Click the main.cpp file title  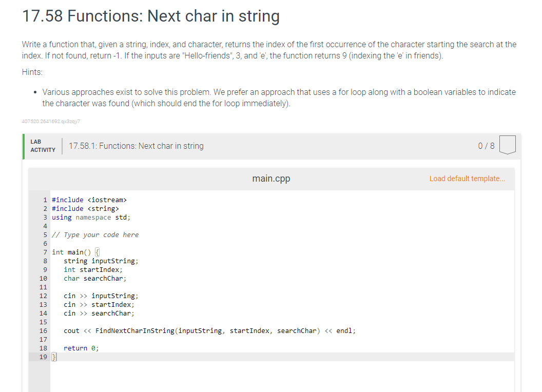(271, 179)
